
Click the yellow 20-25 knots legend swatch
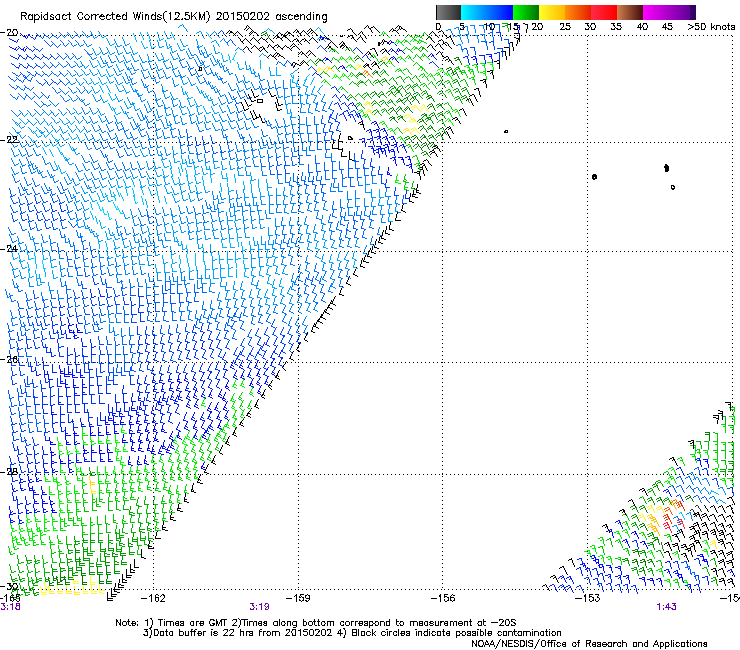coord(552,12)
